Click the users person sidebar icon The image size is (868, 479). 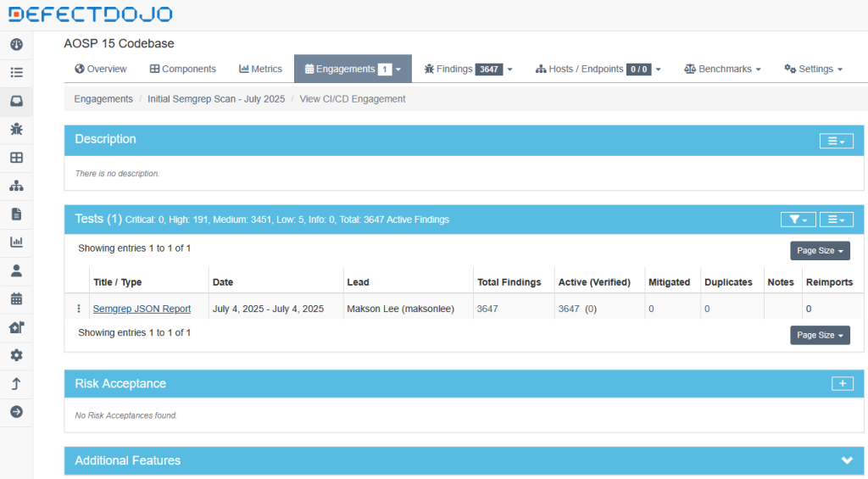[x=17, y=270]
